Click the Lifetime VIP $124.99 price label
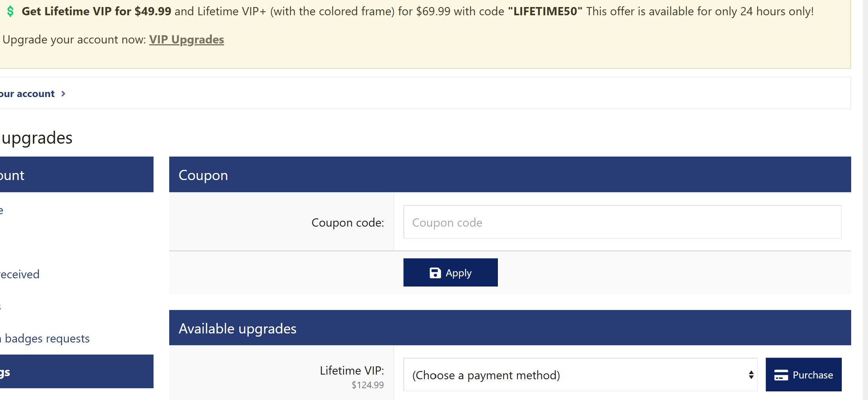The image size is (868, 400). 367,385
